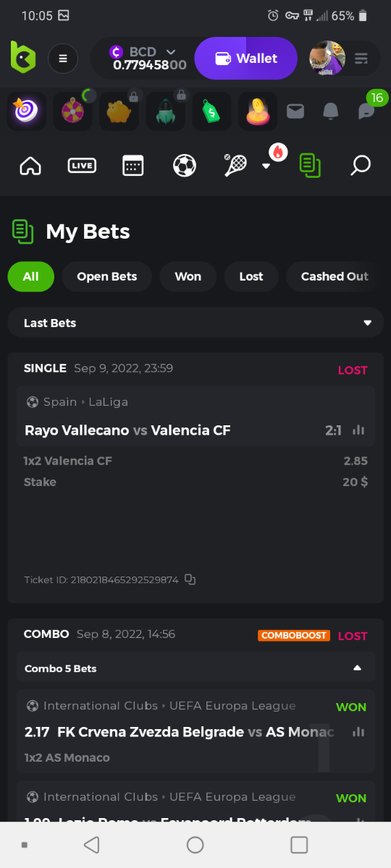This screenshot has height=868, width=391.
Task: Open the user profile avatar
Action: coord(327,59)
